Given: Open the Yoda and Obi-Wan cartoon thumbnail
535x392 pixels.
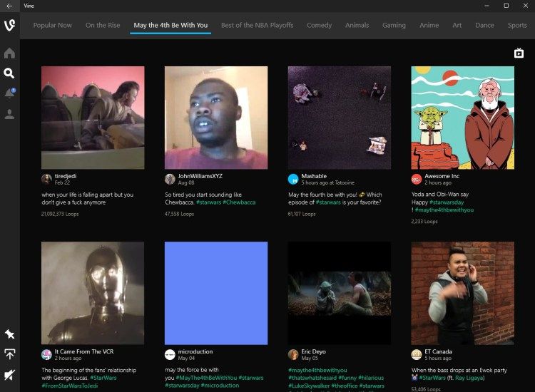Looking at the screenshot, I should click(462, 118).
